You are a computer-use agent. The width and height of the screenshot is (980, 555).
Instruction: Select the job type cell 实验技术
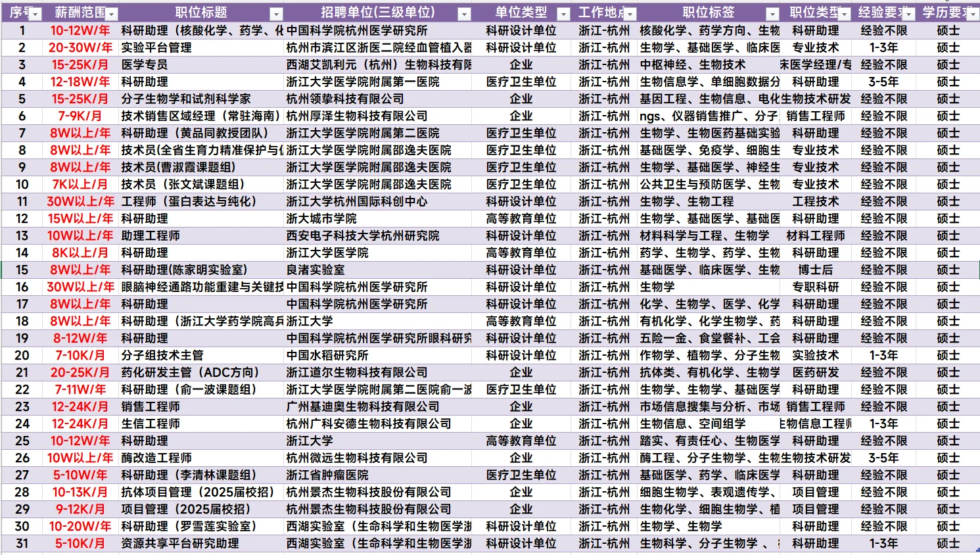click(816, 355)
